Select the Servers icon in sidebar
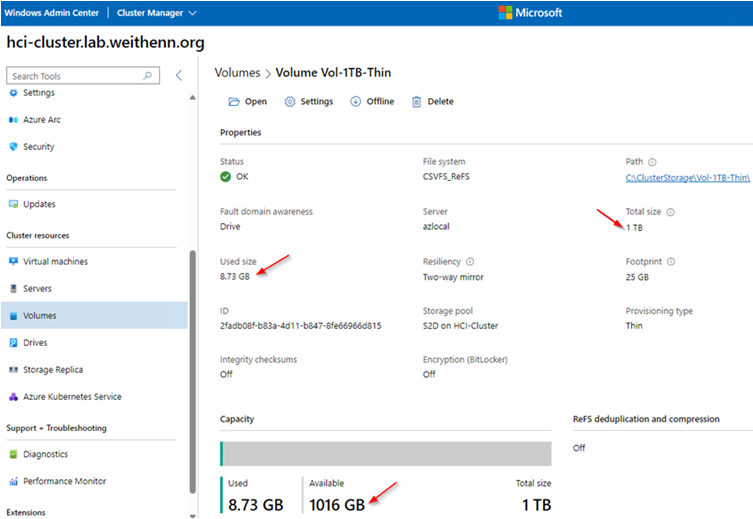The image size is (753, 519). click(x=14, y=289)
